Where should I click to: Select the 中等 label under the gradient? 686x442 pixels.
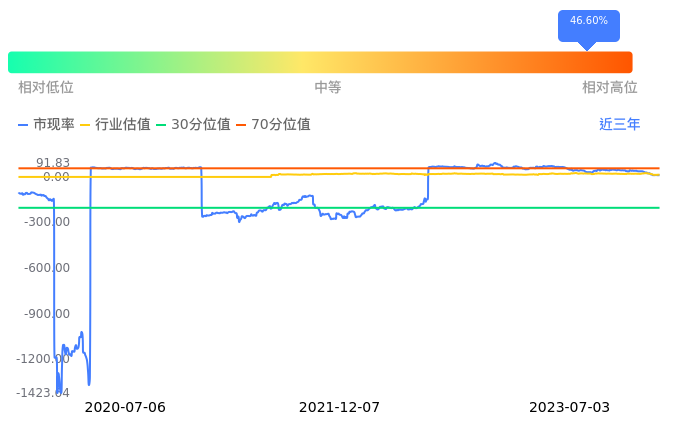tap(328, 88)
